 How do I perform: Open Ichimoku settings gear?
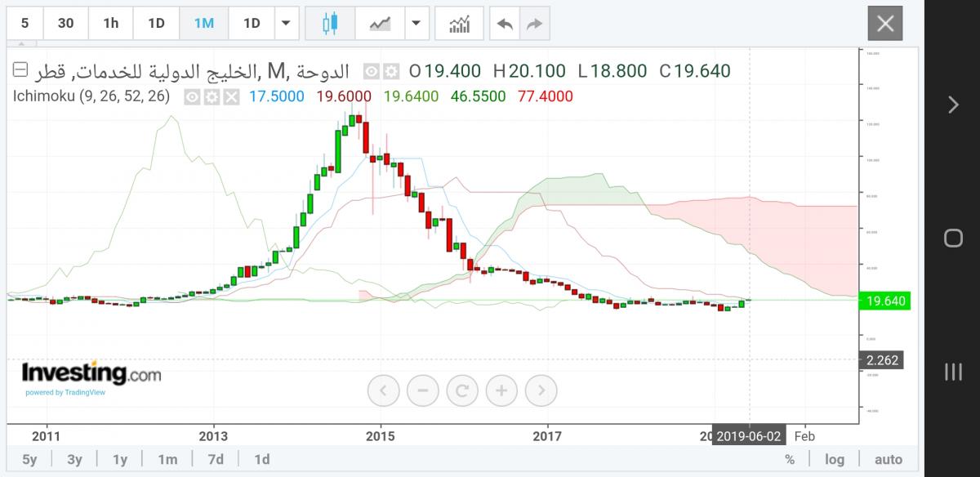click(212, 97)
